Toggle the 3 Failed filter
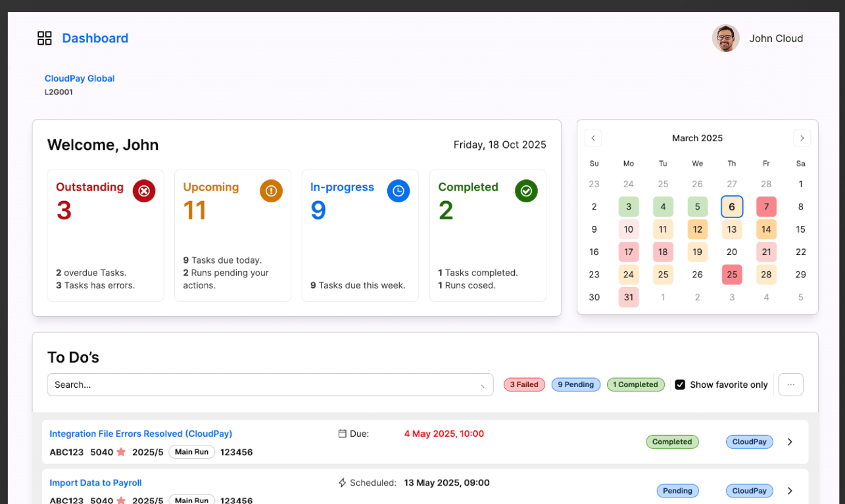 tap(524, 384)
